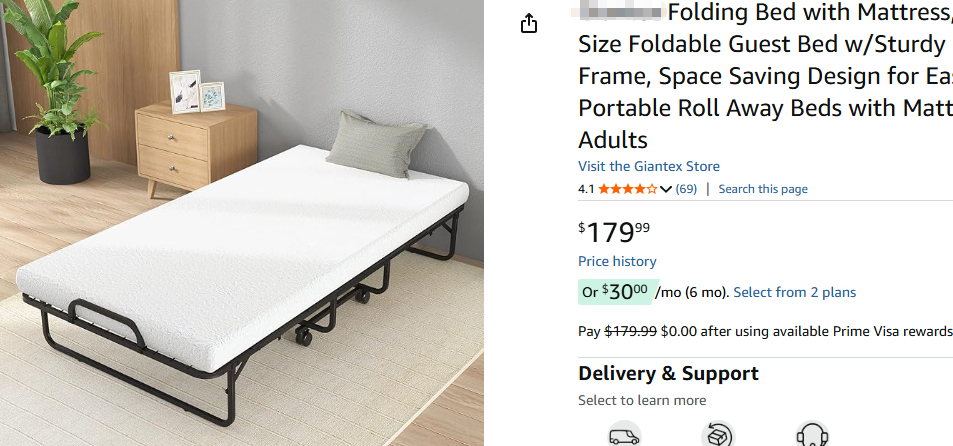Click the customer support headset icon
This screenshot has width=953, height=446.
811,436
